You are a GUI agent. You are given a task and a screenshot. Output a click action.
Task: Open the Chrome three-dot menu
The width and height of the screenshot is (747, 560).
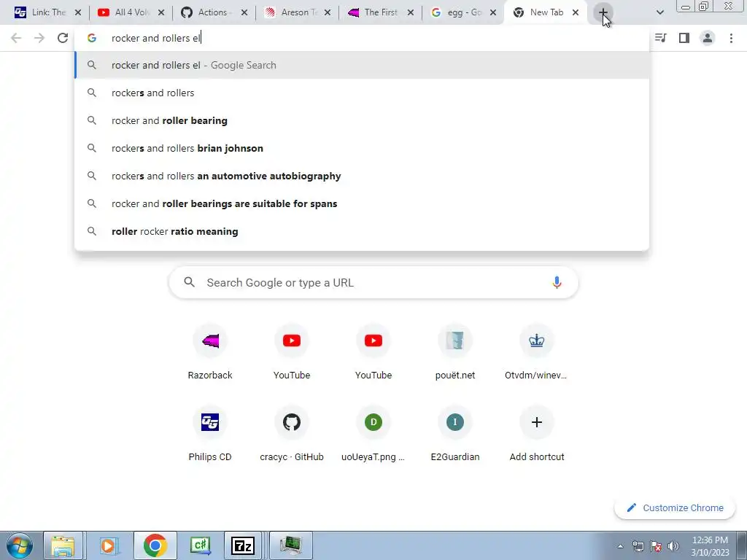[731, 38]
